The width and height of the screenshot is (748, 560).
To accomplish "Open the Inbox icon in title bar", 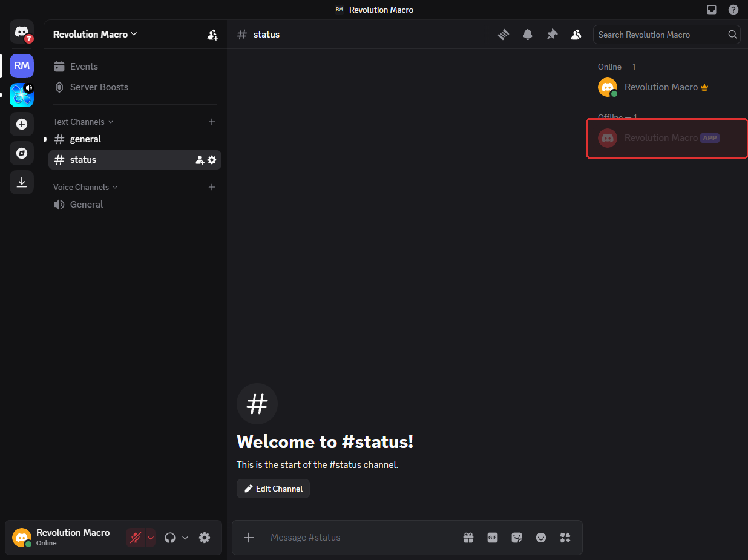I will (x=712, y=10).
